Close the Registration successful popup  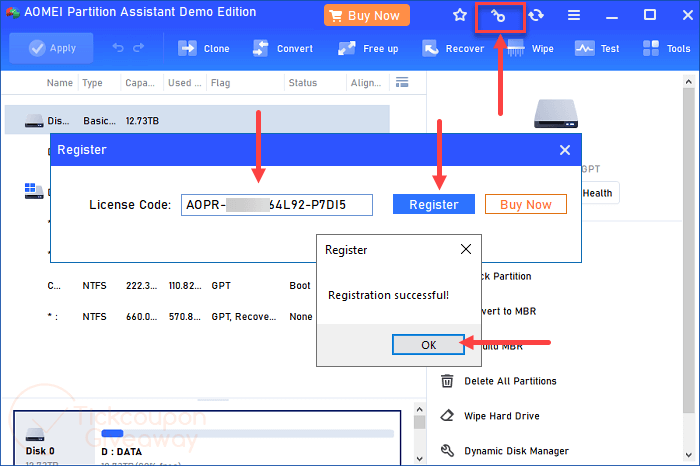coord(466,249)
